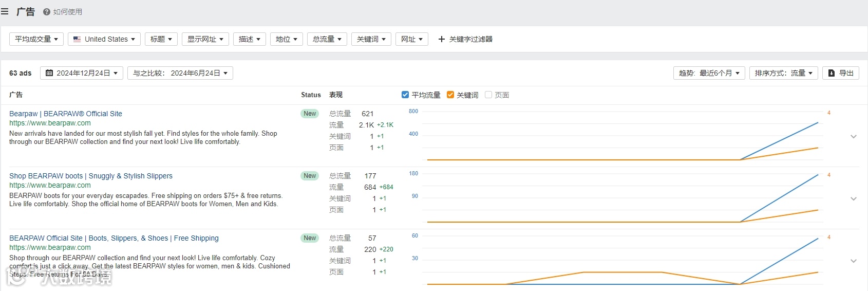Open the 网址 filter dropdown
The image size is (868, 291).
[x=412, y=39]
